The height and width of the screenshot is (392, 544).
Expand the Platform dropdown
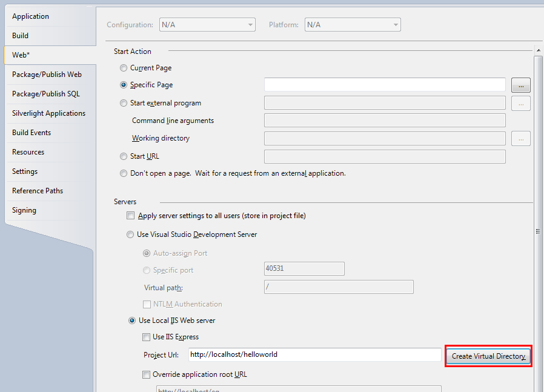353,25
